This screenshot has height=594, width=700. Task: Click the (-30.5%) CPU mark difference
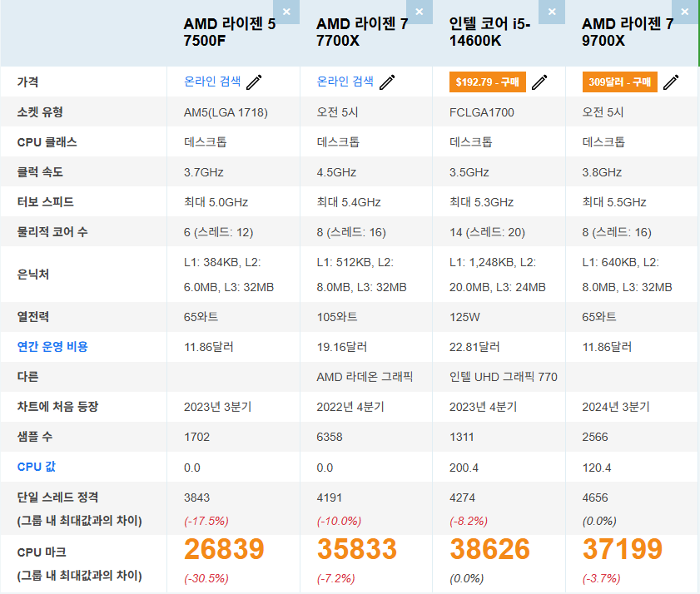pyautogui.click(x=206, y=578)
